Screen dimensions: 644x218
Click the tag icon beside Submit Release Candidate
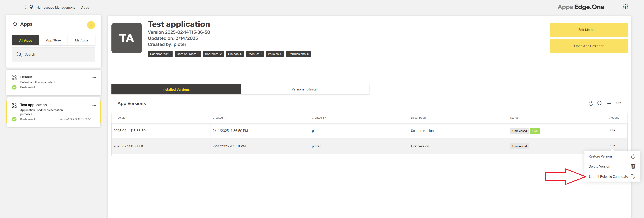pyautogui.click(x=633, y=176)
